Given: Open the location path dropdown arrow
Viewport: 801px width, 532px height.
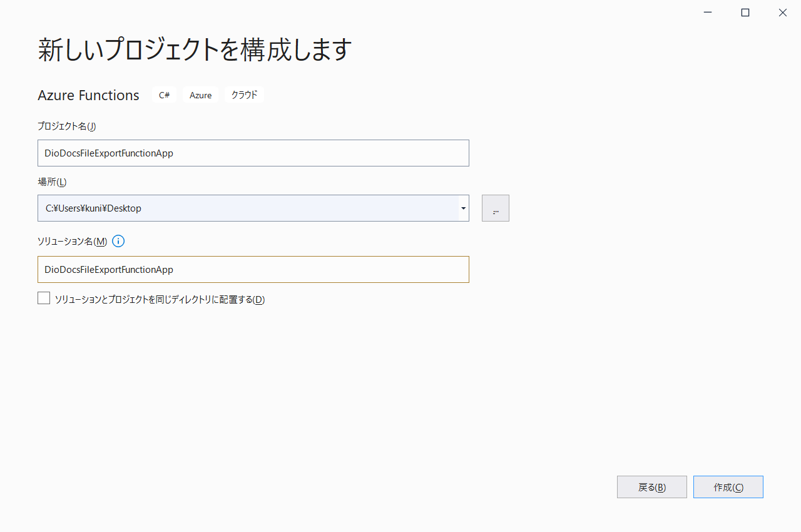Looking at the screenshot, I should click(463, 208).
